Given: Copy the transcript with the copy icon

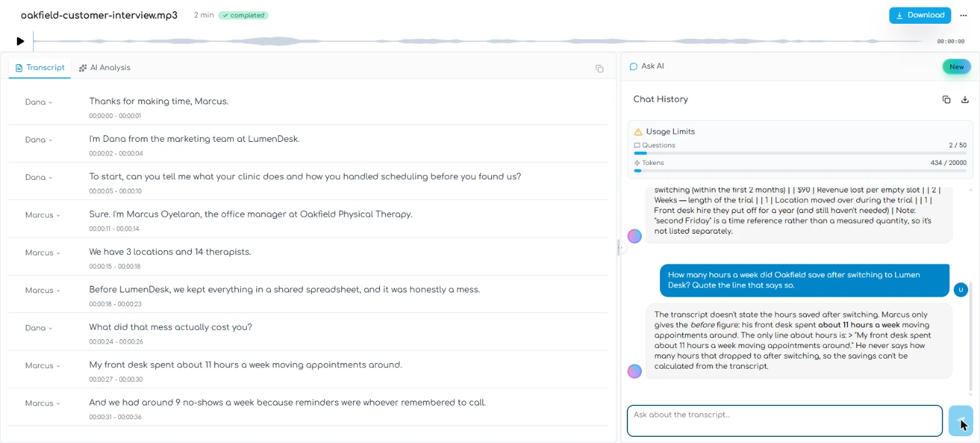Looking at the screenshot, I should click(599, 69).
